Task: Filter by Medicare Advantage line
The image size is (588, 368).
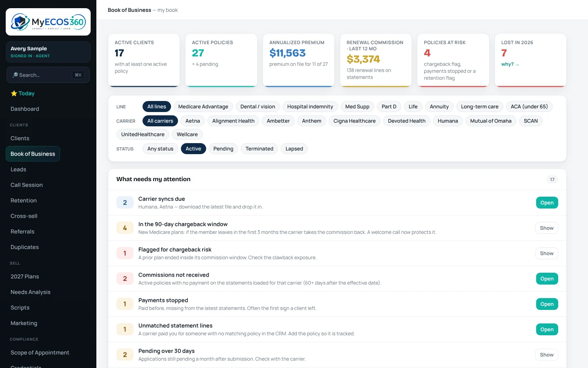Action: [203, 107]
